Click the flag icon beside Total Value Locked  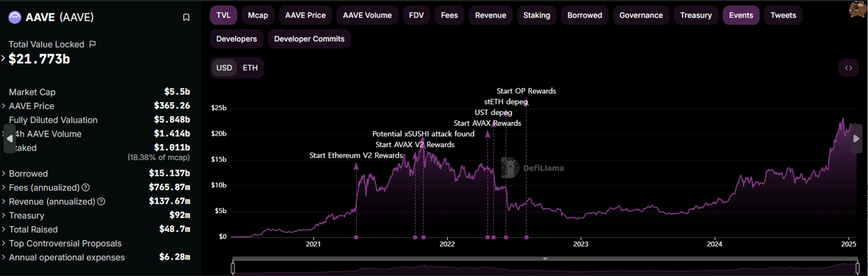point(92,44)
